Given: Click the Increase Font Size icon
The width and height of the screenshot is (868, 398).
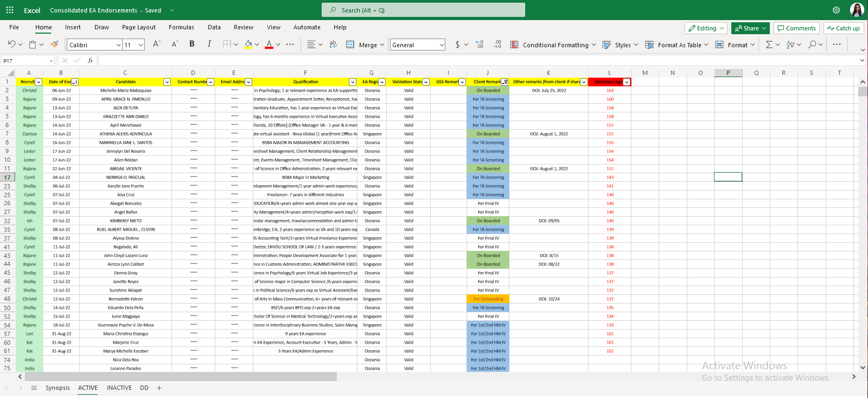Looking at the screenshot, I should 156,45.
